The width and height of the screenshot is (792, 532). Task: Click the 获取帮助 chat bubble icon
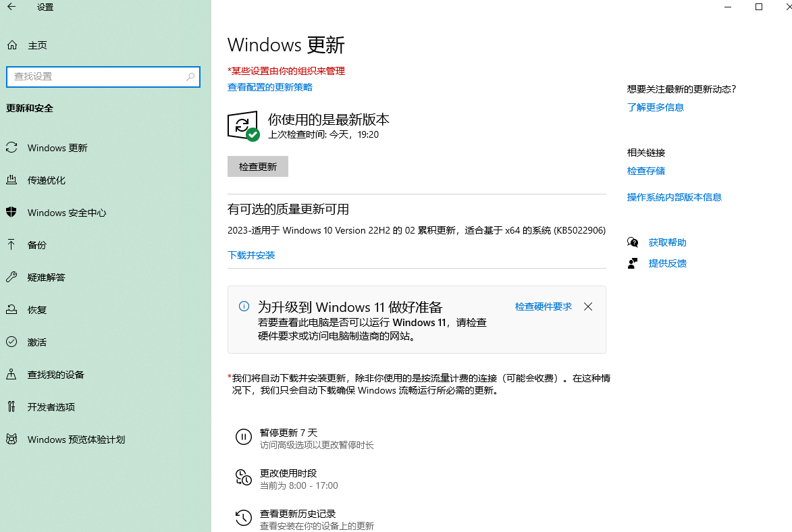pos(633,242)
